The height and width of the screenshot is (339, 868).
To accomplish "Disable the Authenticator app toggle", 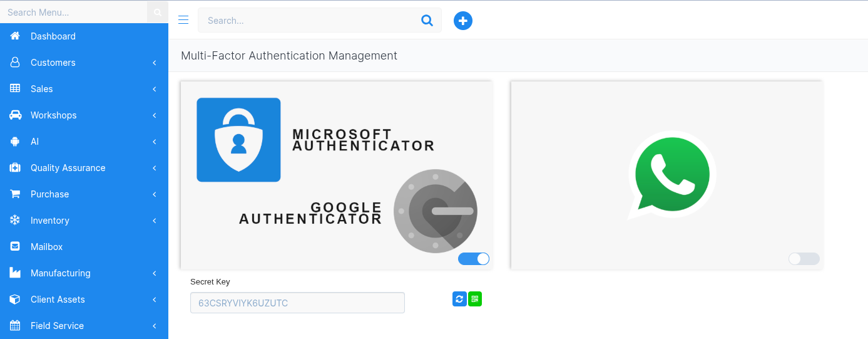I will coord(474,259).
